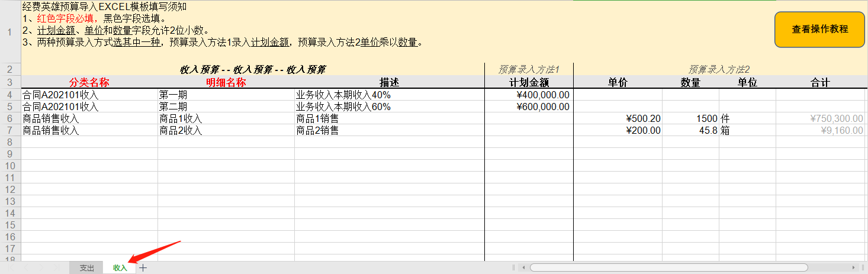The image size is (868, 274).
Task: Select the ¥600,000.00 planned amount cell
Action: (529, 107)
